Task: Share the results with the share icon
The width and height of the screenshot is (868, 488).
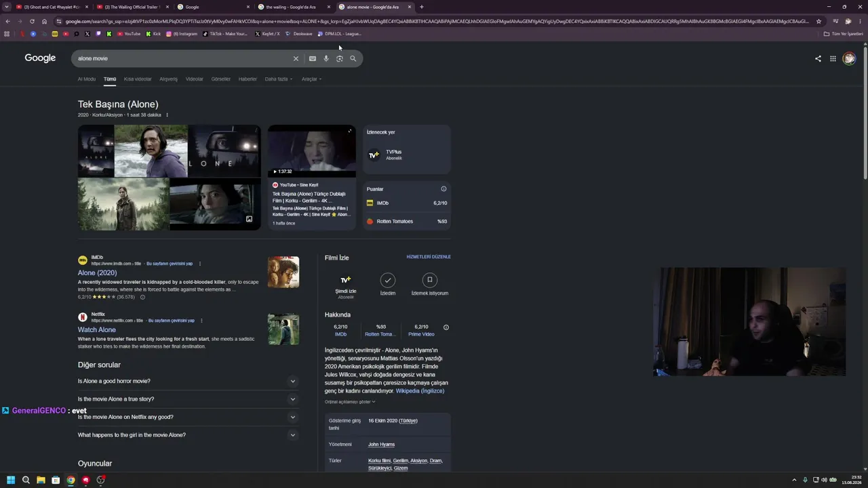Action: 818,58
